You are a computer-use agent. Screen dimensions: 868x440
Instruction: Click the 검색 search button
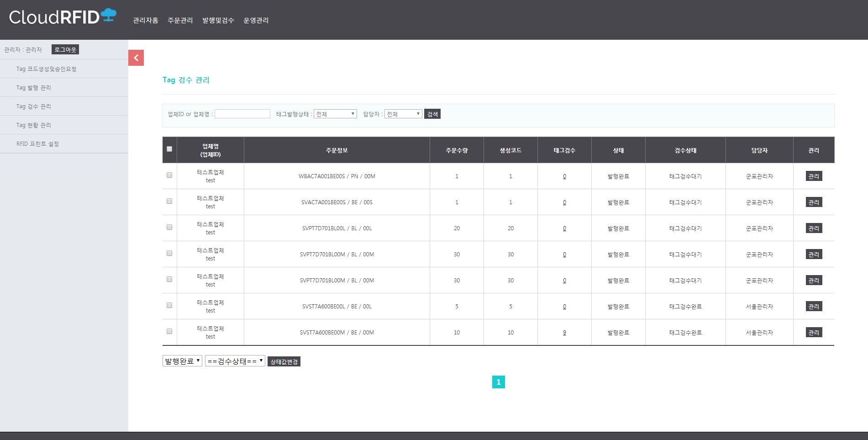tap(432, 114)
